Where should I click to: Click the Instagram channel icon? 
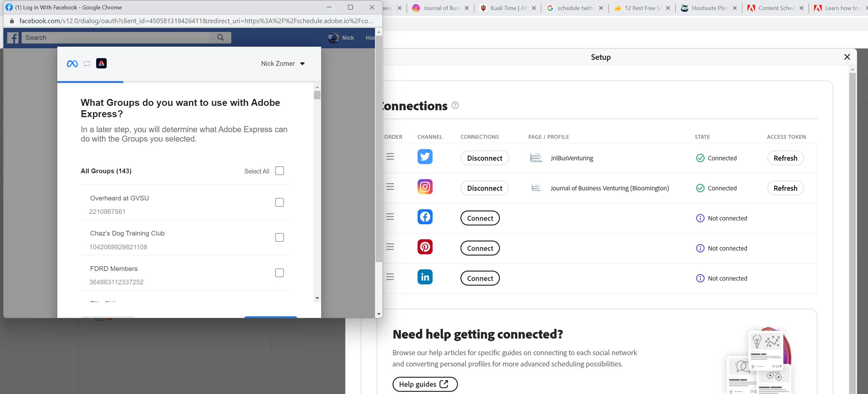pos(424,187)
